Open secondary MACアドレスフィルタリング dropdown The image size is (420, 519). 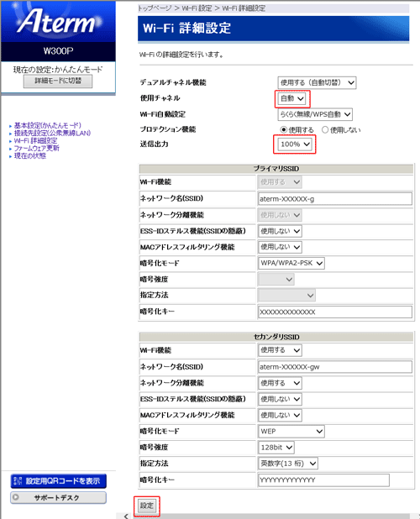click(x=280, y=415)
